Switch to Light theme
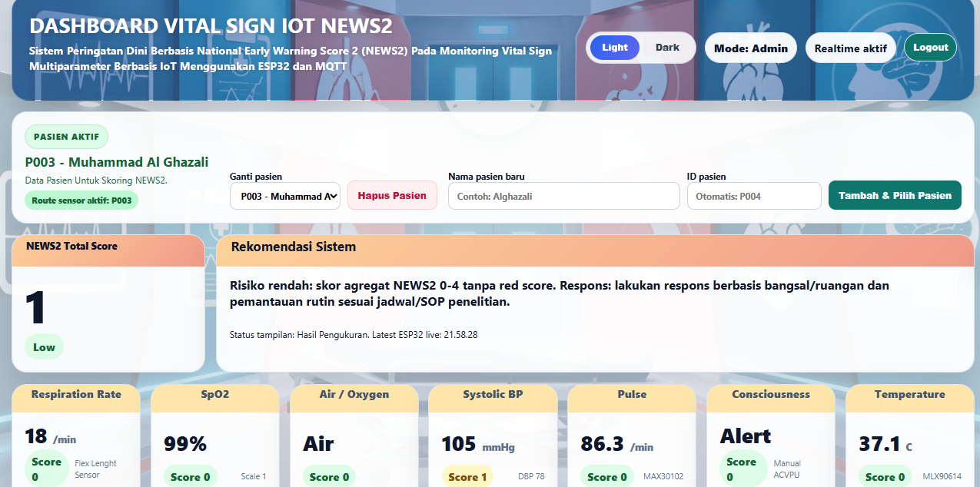Viewport: 980px width, 487px height. coord(615,48)
